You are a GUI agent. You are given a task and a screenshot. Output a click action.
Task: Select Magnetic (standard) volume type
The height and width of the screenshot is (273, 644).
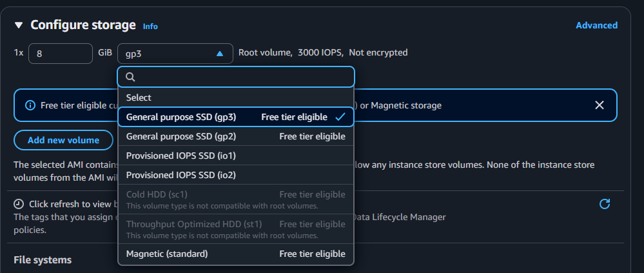coord(236,254)
